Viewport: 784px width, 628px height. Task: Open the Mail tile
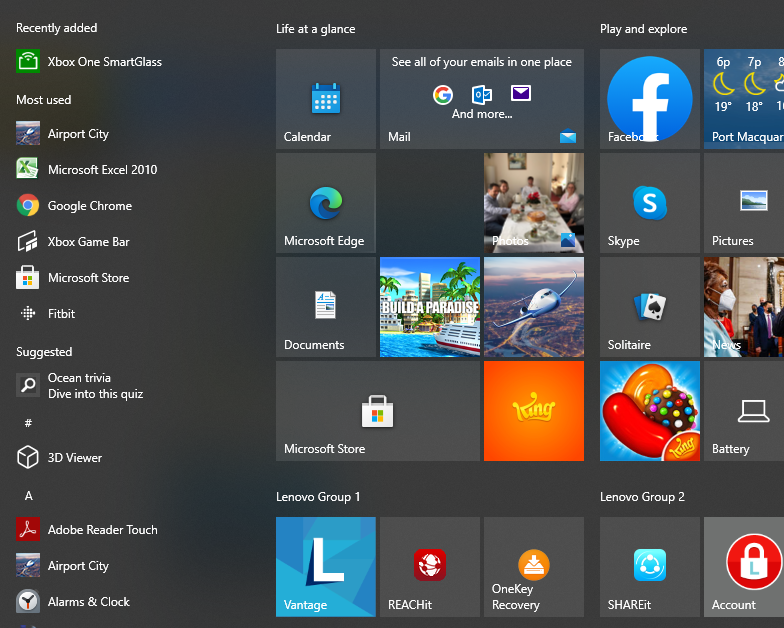(x=482, y=99)
